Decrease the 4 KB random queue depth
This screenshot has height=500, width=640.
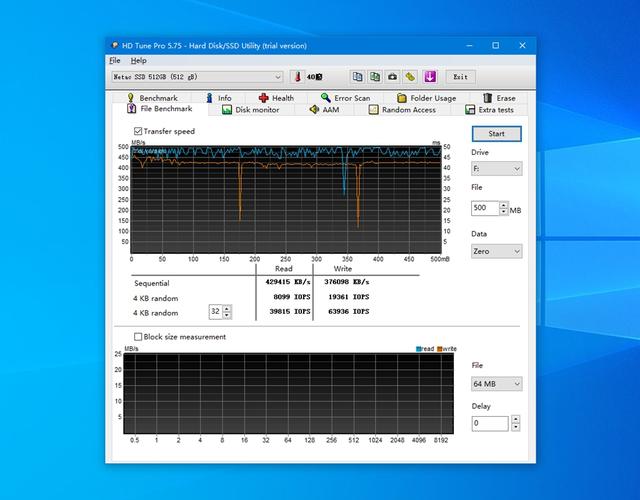click(227, 315)
